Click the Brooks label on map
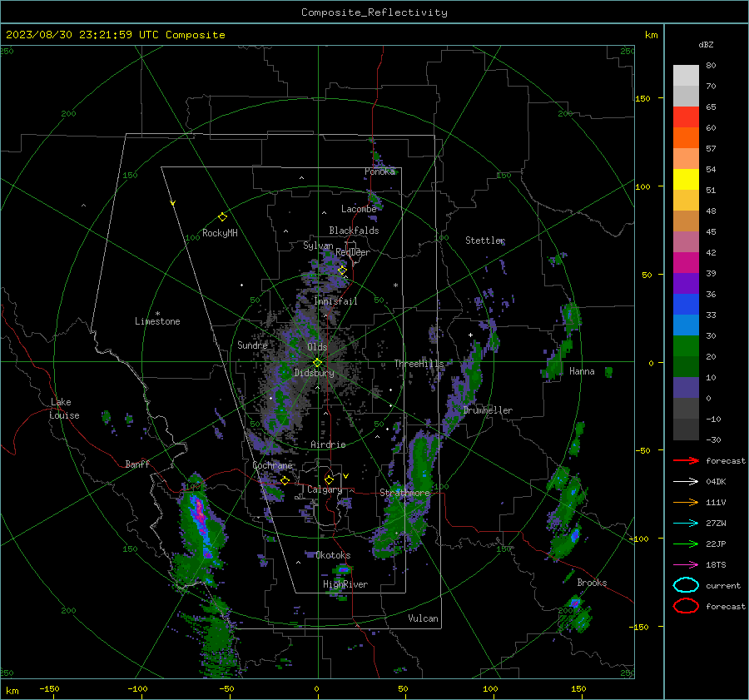The height and width of the screenshot is (700, 749). tap(592, 583)
